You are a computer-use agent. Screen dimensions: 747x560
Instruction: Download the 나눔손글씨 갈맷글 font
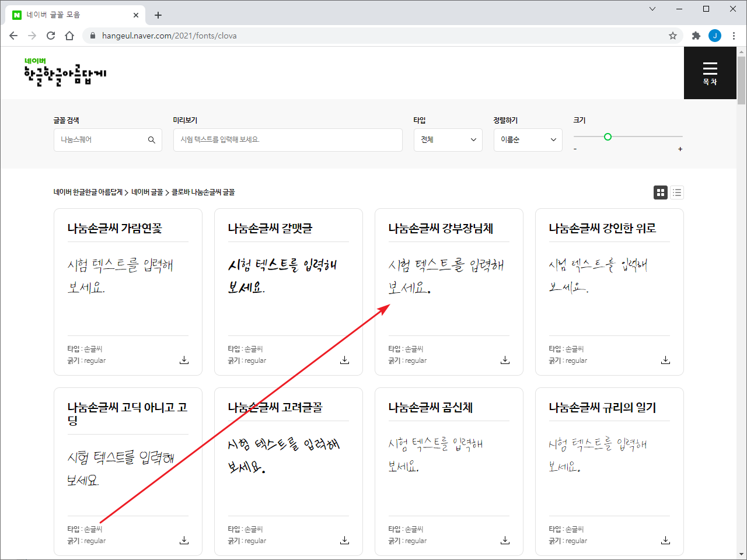[344, 360]
